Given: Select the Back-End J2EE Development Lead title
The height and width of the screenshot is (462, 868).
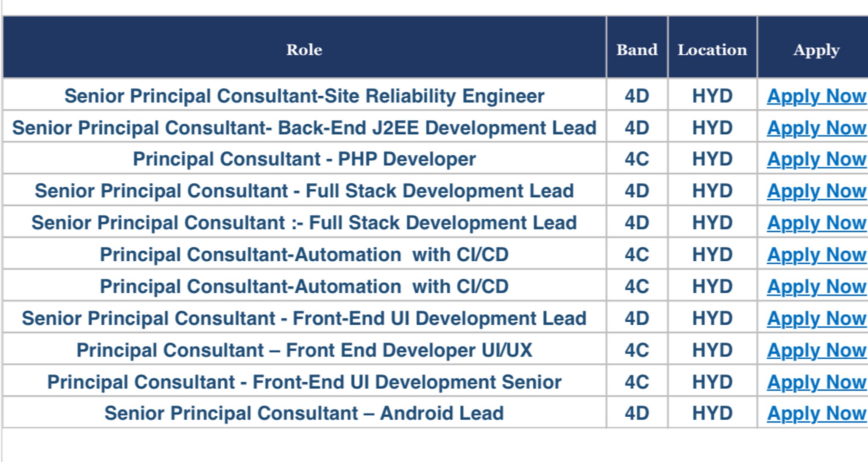Looking at the screenshot, I should click(x=303, y=128).
